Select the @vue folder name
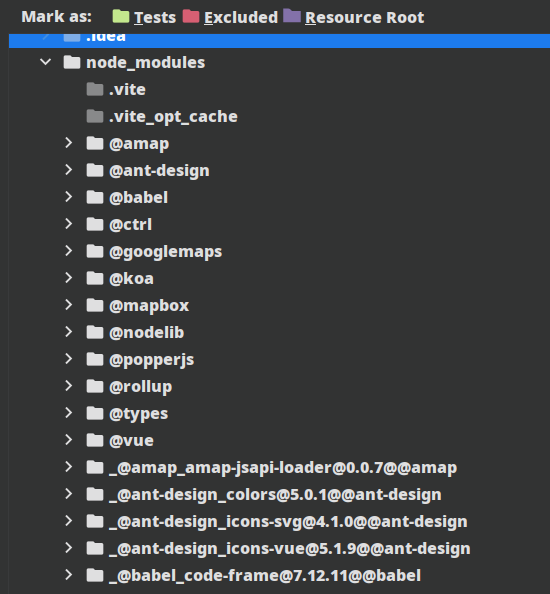Viewport: 550px width, 594px height. pyautogui.click(x=131, y=440)
